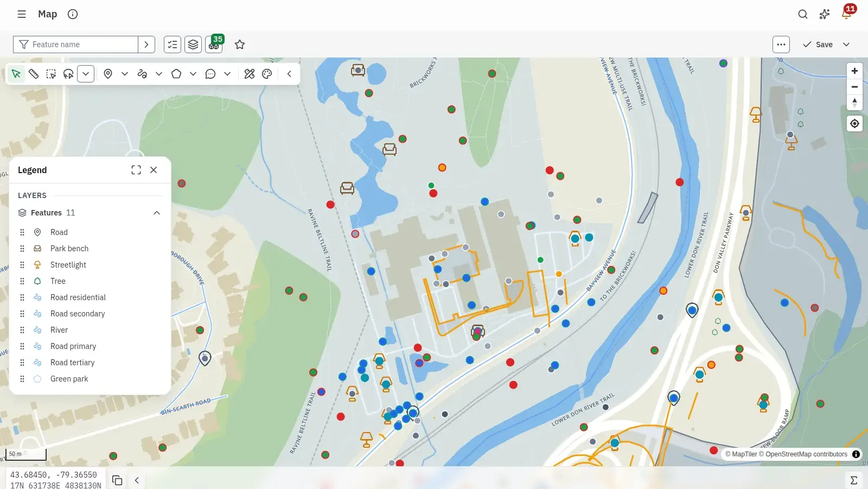The image size is (868, 489).
Task: Expand the polygon tool options
Action: tap(193, 74)
